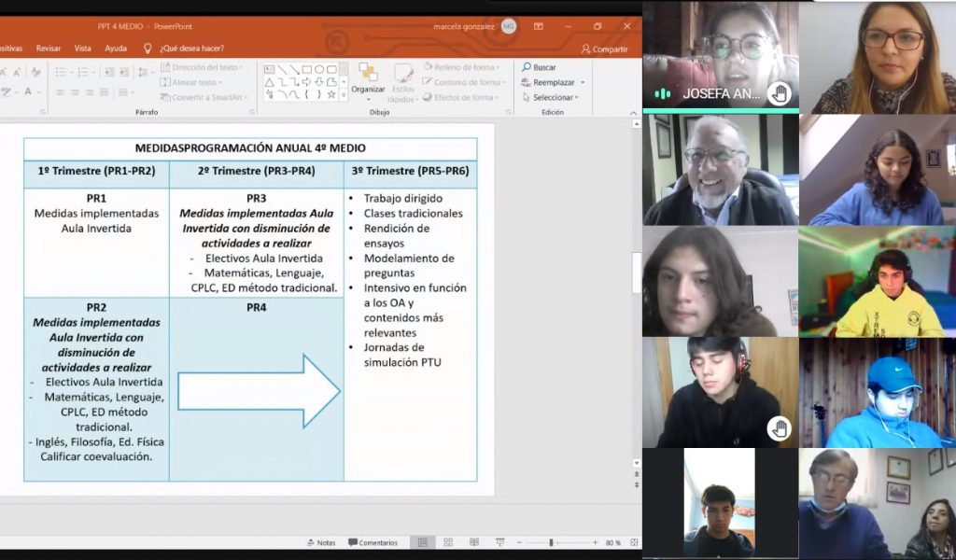Click the Clear Formatting icon
This screenshot has height=560, width=956.
click(36, 72)
